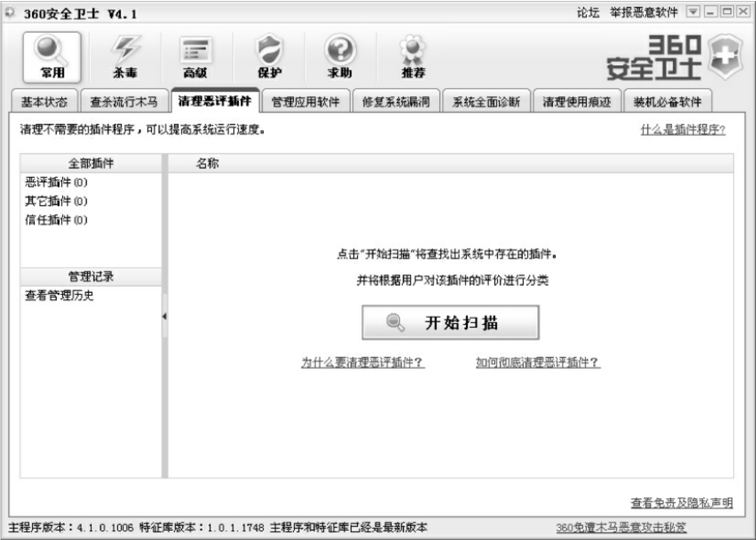Switch to the 基本状态 tab
The image size is (756, 540).
click(44, 101)
